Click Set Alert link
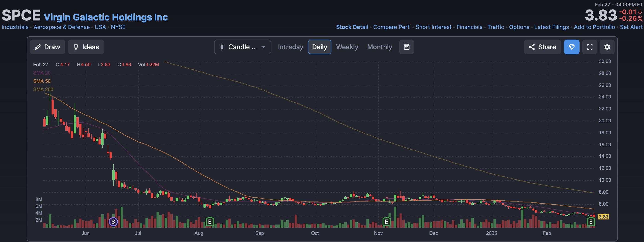This screenshot has height=242, width=644. (631, 27)
